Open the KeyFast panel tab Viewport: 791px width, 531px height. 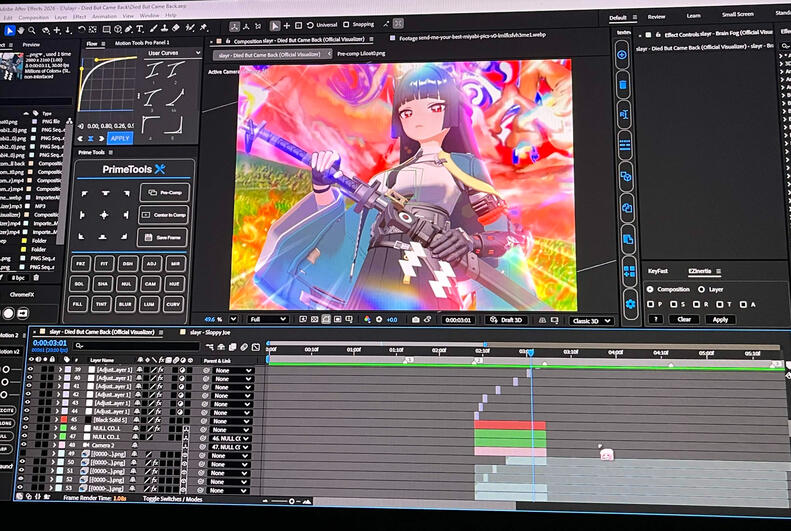point(658,271)
